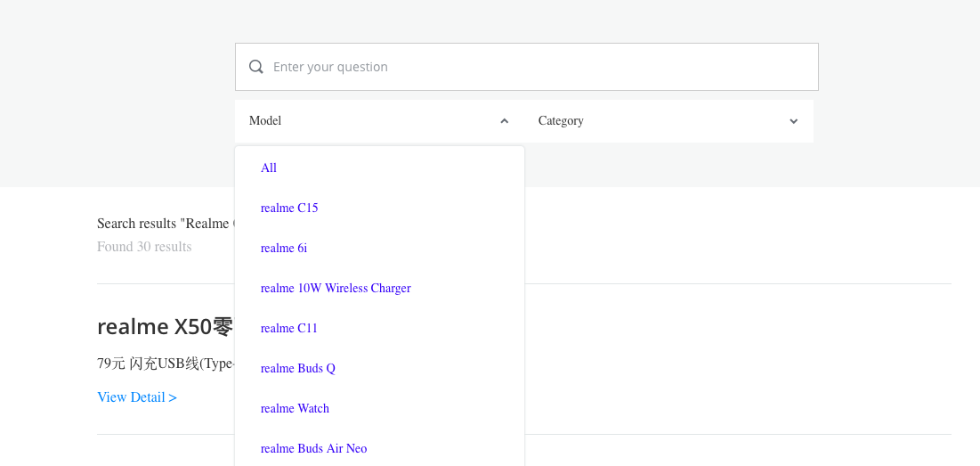Collapse the Model dropdown using its label

(x=265, y=120)
